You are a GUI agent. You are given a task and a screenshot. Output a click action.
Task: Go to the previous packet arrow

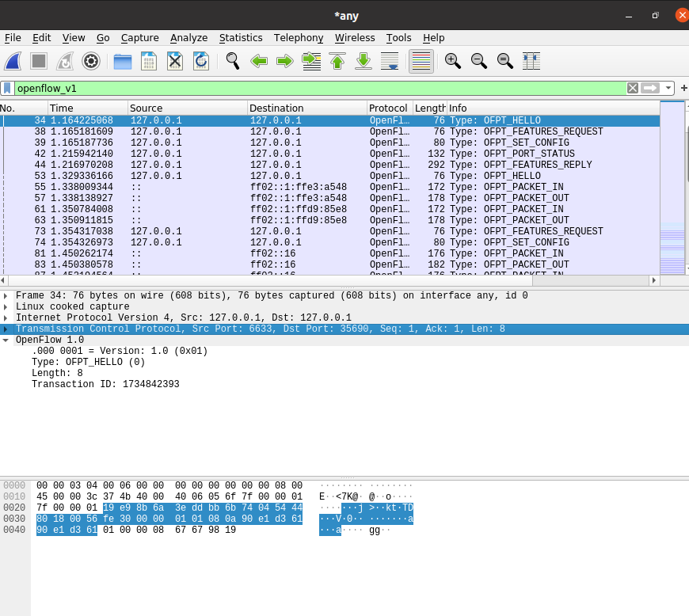coord(258,61)
